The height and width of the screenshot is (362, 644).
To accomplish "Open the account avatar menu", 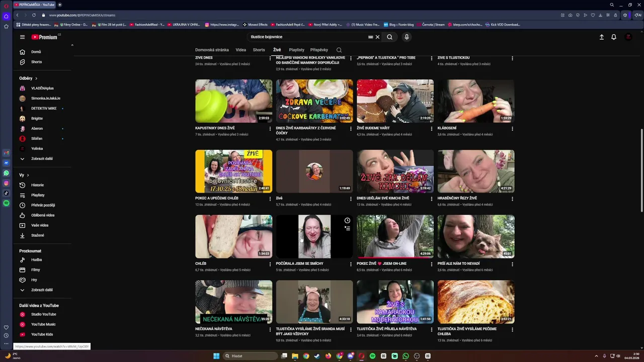I will 628,37.
